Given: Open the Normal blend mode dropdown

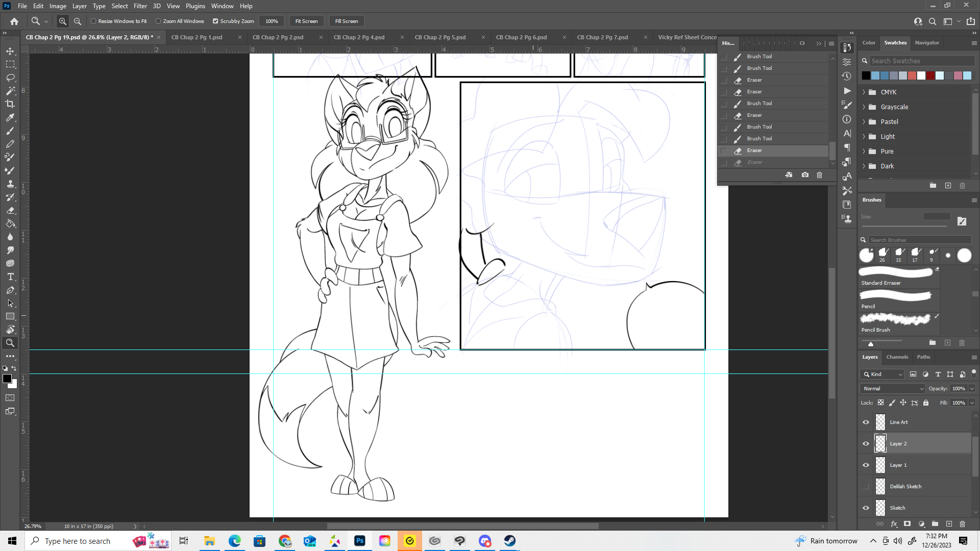Looking at the screenshot, I should tap(893, 389).
